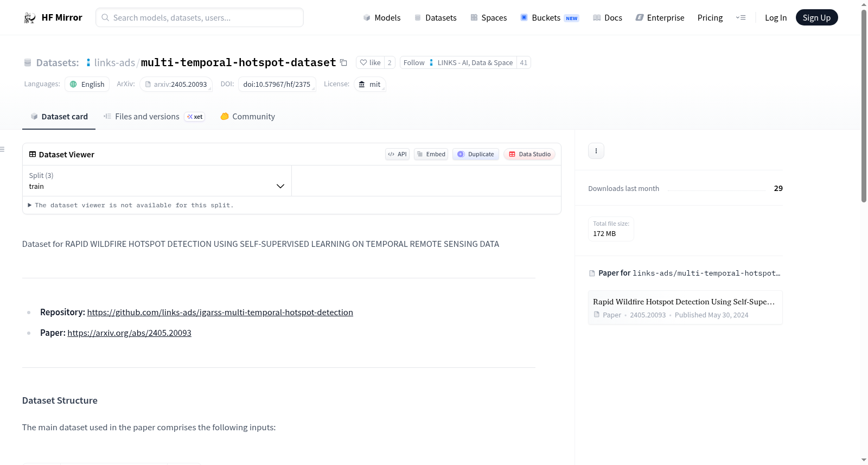Open the additional navigation menu icon
This screenshot has width=868, height=465.
coord(741,18)
